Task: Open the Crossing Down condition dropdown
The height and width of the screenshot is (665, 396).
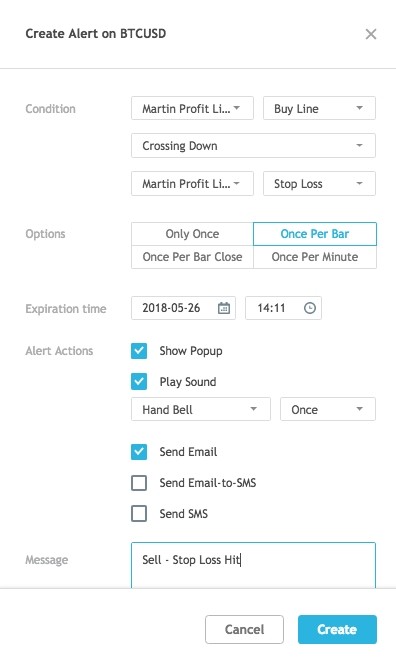Action: [254, 145]
